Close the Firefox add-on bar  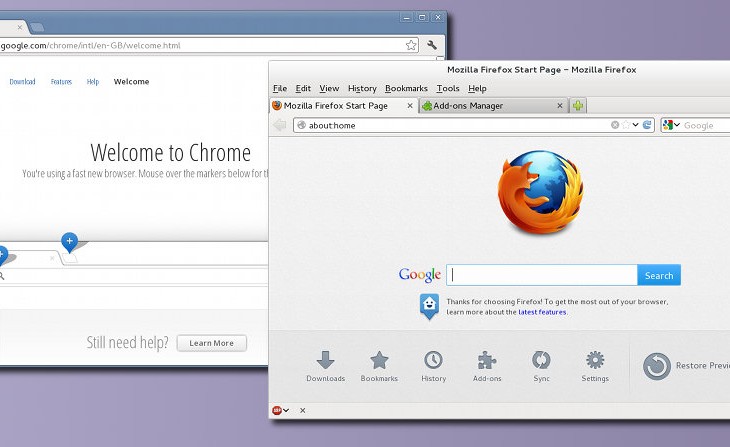click(303, 410)
